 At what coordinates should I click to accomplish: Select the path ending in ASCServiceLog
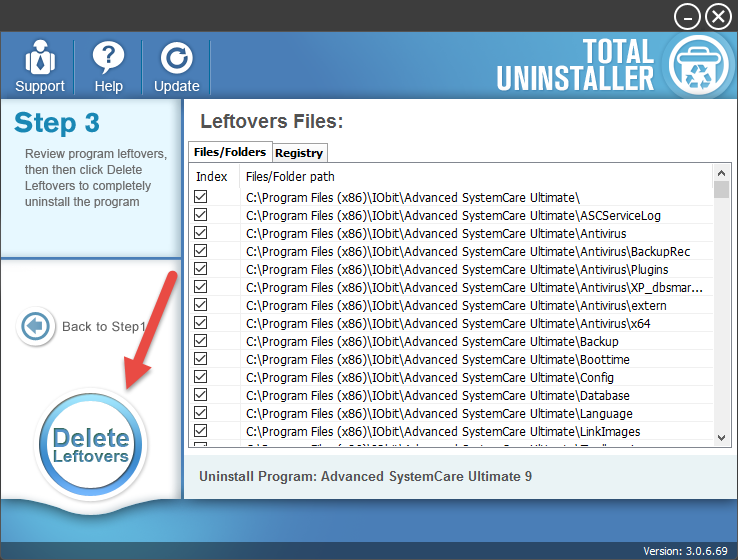coord(453,216)
